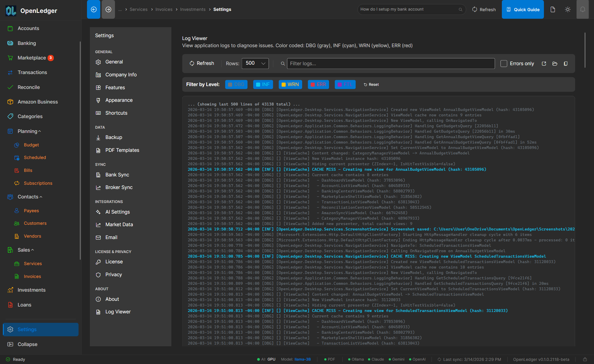
Task: Open the notifications bell
Action: [x=583, y=9]
